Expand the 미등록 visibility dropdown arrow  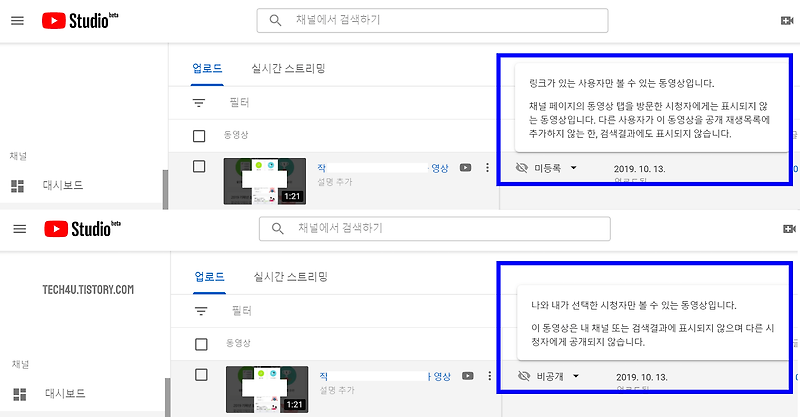(x=573, y=167)
